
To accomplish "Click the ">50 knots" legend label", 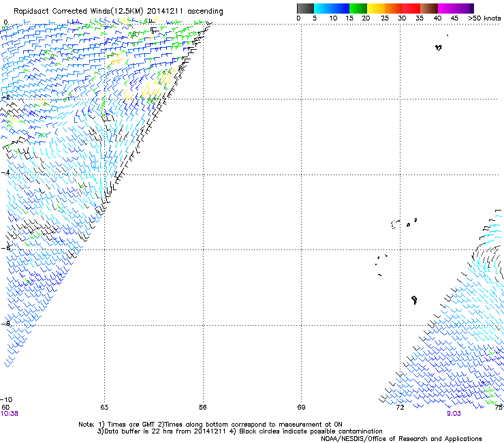I will tap(484, 18).
